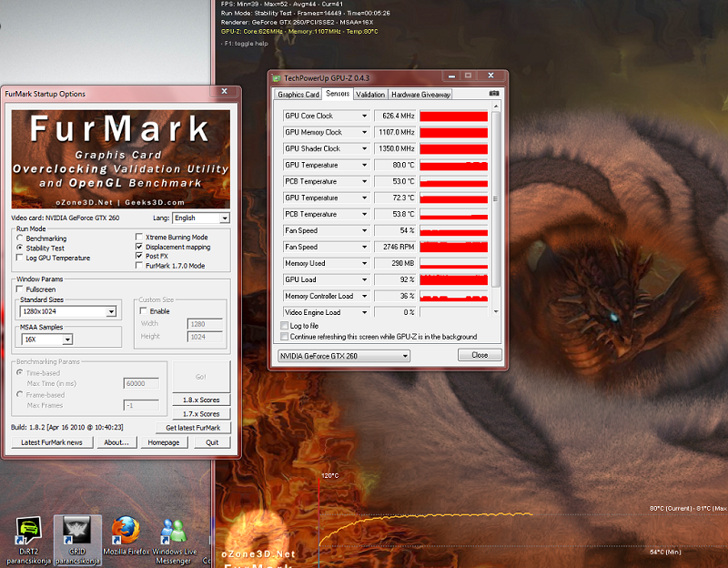Open FurMark About dialog
The image size is (728, 568).
click(116, 442)
